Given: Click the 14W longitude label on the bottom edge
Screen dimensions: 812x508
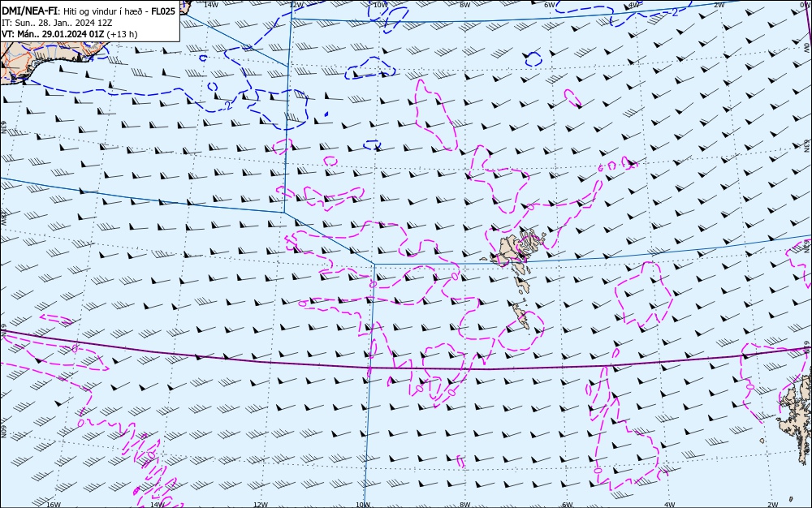Looking at the screenshot, I should pos(157,505).
